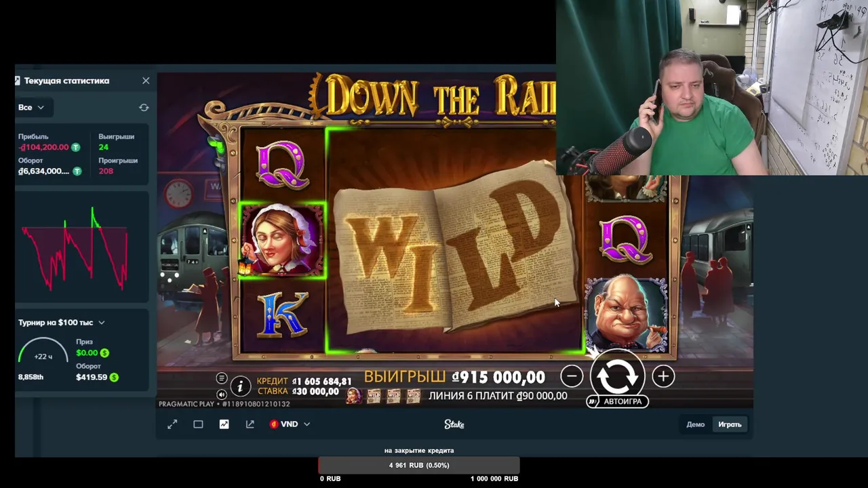Click the profit line chart

[75, 249]
